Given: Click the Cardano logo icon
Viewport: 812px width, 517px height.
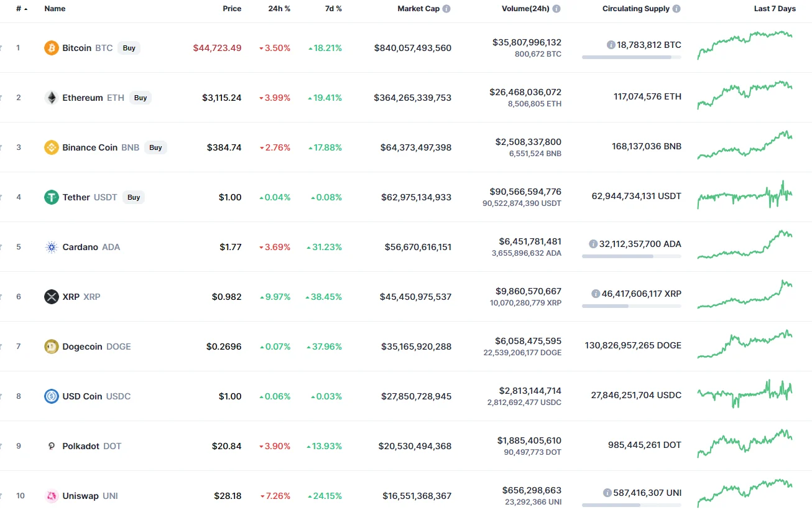Looking at the screenshot, I should 52,247.
